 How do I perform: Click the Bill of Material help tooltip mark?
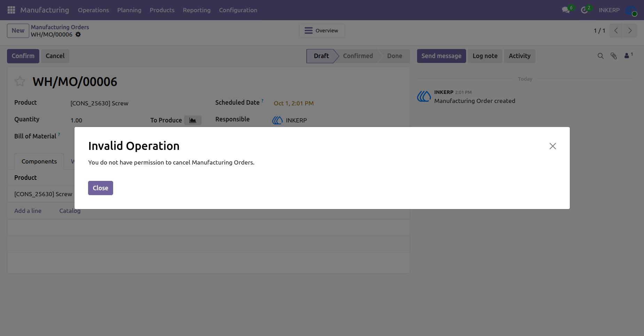pos(59,134)
